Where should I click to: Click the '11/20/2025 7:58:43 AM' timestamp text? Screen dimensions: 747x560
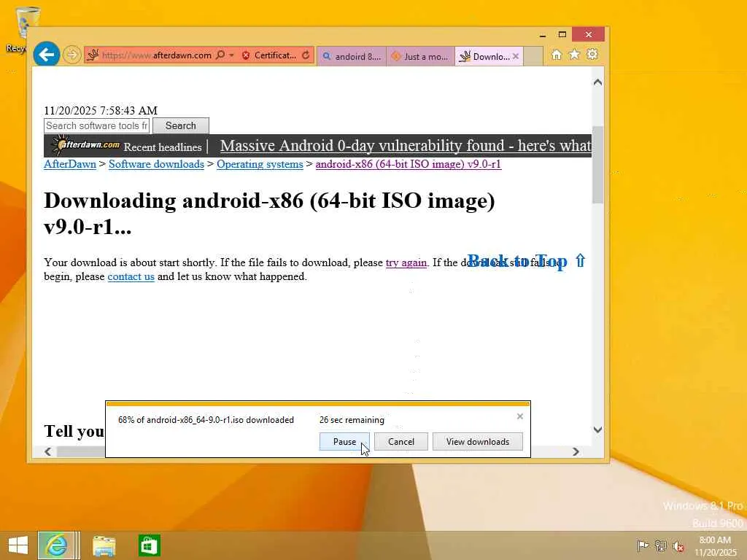(101, 111)
